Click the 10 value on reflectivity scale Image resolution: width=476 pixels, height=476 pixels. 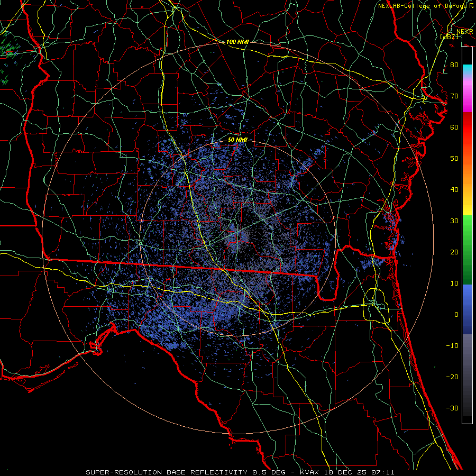[454, 283]
